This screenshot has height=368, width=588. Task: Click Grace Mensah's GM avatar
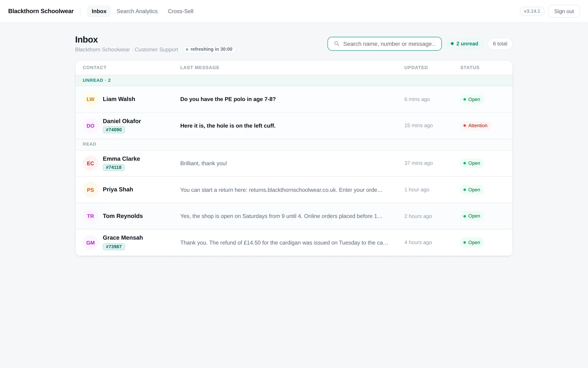click(91, 243)
